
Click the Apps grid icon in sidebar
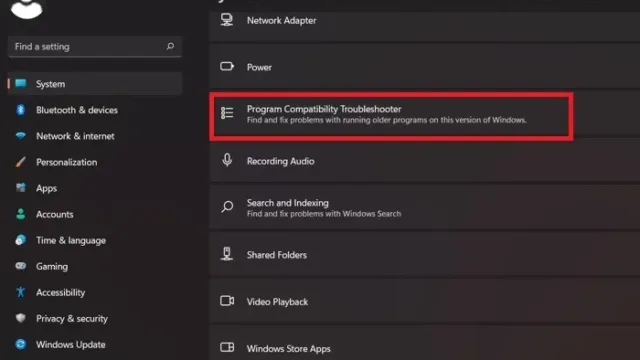pos(20,188)
